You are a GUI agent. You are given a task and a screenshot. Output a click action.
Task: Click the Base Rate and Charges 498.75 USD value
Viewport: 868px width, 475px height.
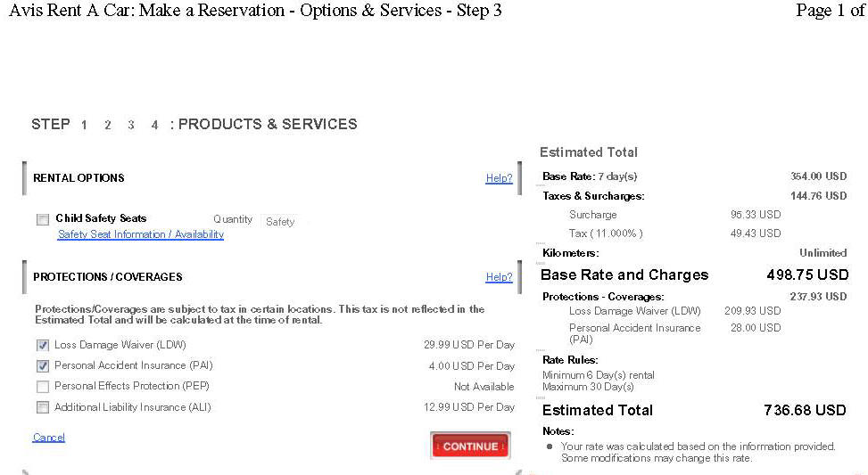coord(807,274)
